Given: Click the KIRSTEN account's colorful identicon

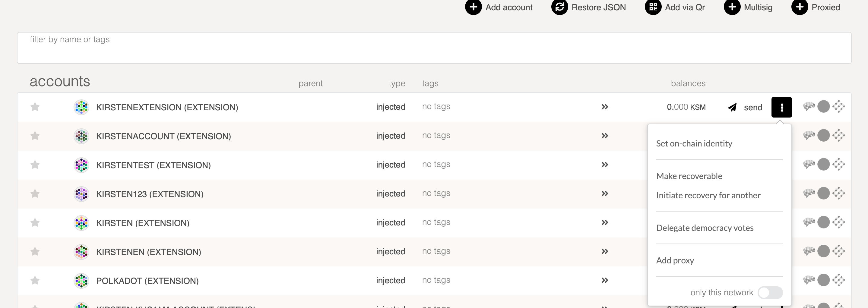Looking at the screenshot, I should pyautogui.click(x=81, y=222).
